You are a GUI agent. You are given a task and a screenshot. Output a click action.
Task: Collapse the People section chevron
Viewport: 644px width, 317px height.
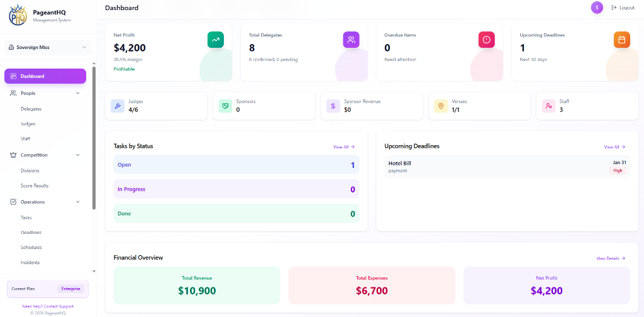click(78, 93)
